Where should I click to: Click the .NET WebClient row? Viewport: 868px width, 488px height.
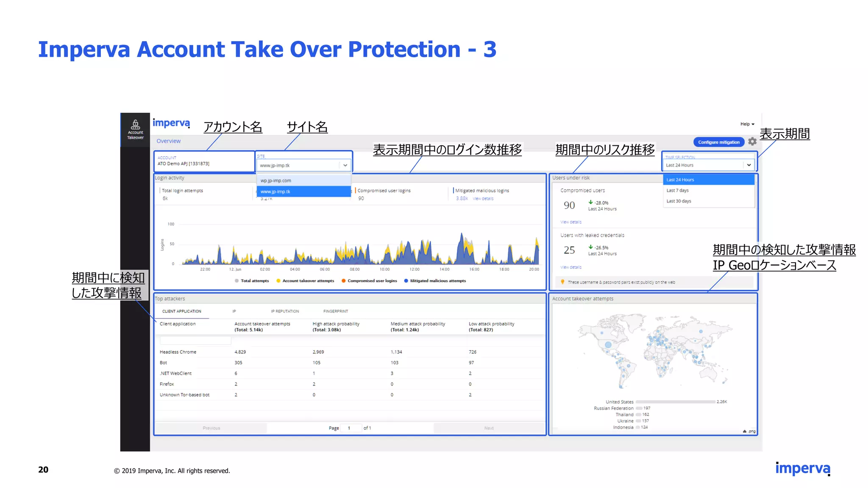coord(350,373)
